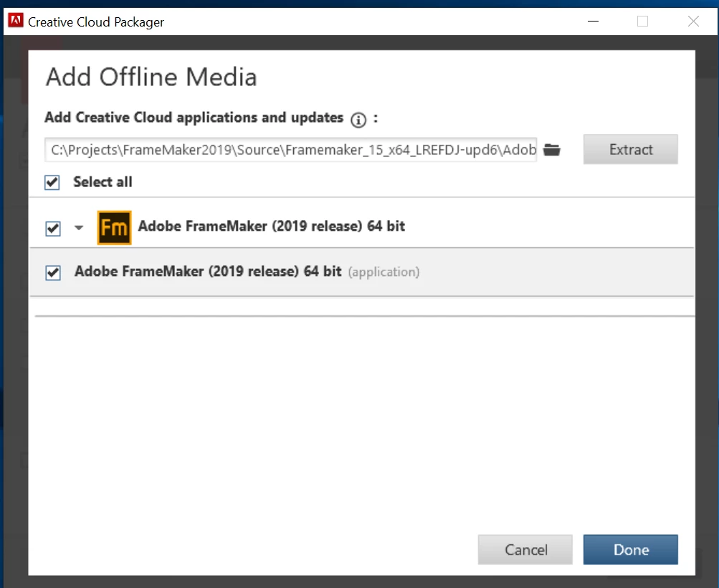Viewport: 719px width, 588px height.
Task: Close the Creative Cloud Packager window
Action: click(x=693, y=21)
